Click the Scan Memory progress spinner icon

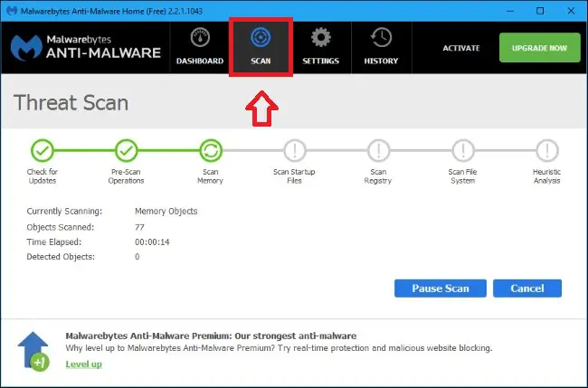click(x=211, y=151)
